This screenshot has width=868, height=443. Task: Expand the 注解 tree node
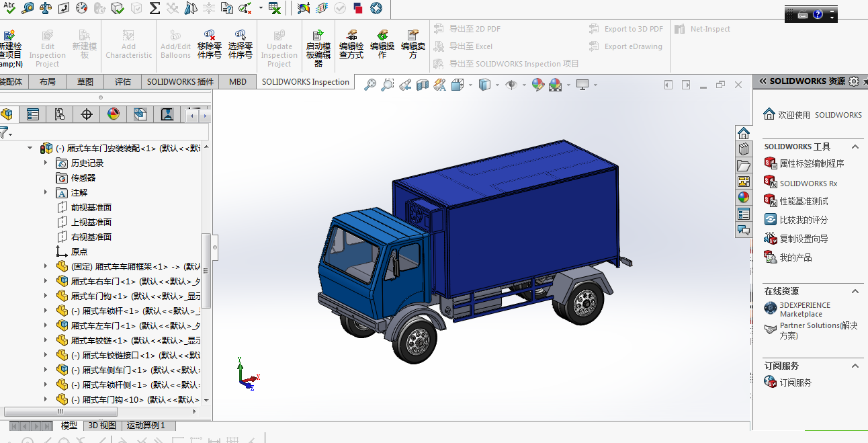(x=46, y=192)
